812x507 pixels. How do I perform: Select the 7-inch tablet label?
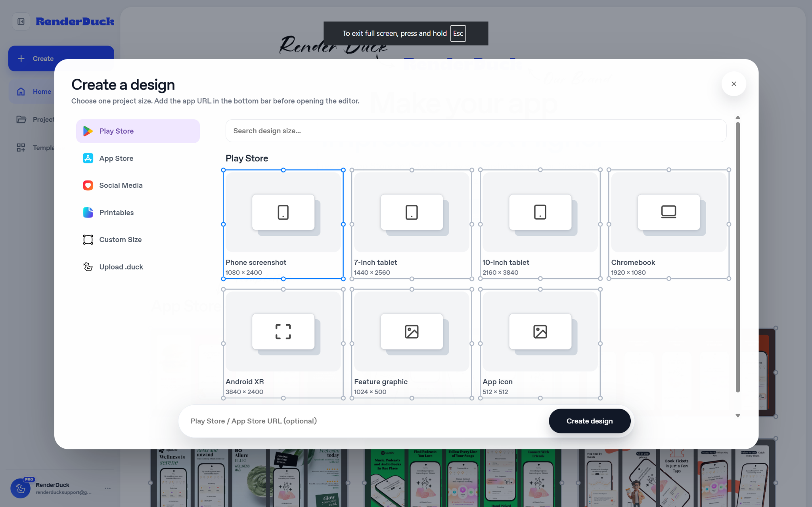pos(375,262)
